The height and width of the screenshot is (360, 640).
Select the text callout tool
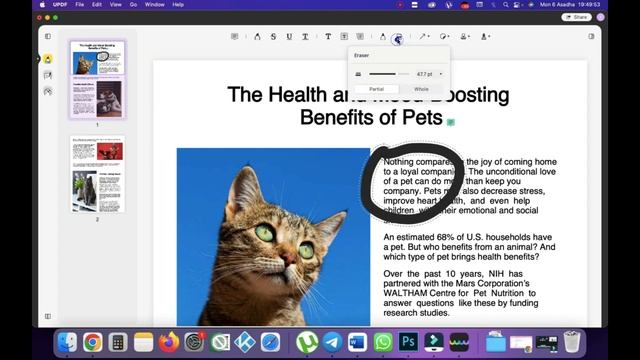[360, 36]
